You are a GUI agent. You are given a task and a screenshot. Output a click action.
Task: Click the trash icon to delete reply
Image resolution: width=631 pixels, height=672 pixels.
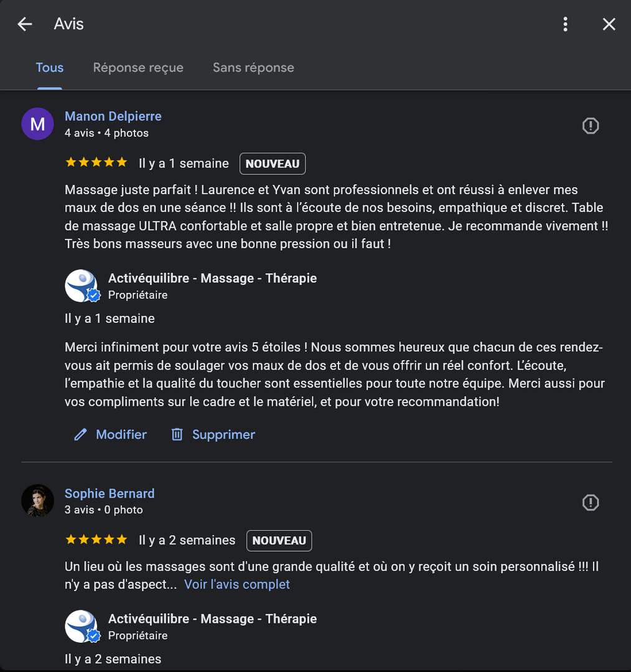177,434
